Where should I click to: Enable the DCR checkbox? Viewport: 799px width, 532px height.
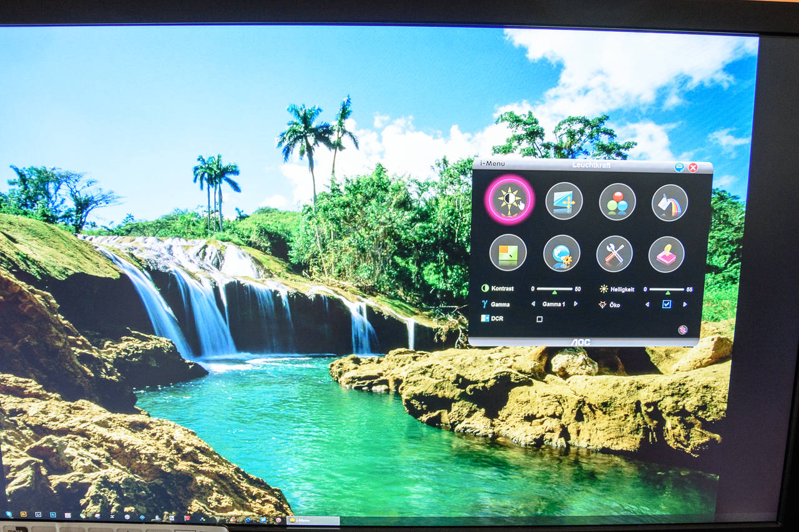(539, 319)
